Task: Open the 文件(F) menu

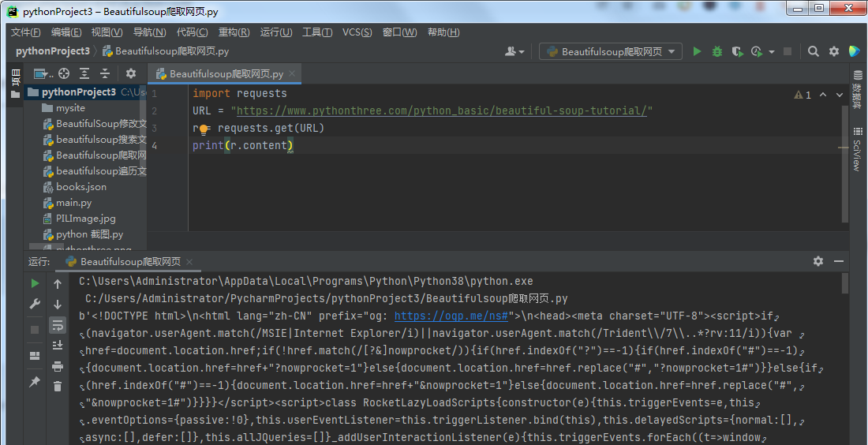Action: (25, 32)
